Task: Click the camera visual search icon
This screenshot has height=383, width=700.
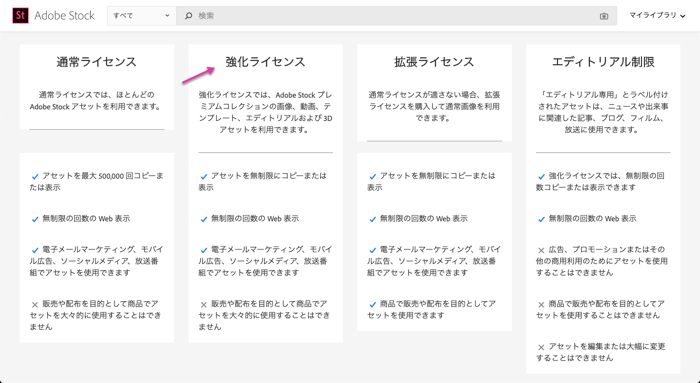Action: (x=604, y=16)
